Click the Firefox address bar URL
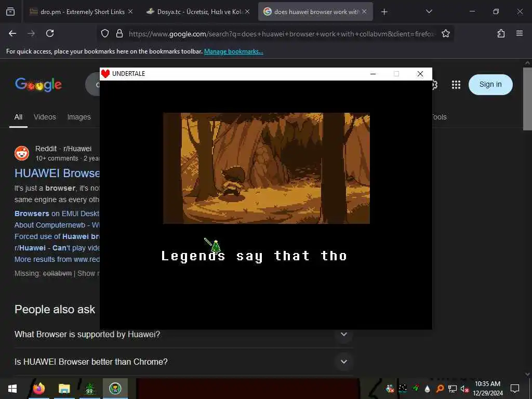This screenshot has height=399, width=532. click(x=281, y=34)
